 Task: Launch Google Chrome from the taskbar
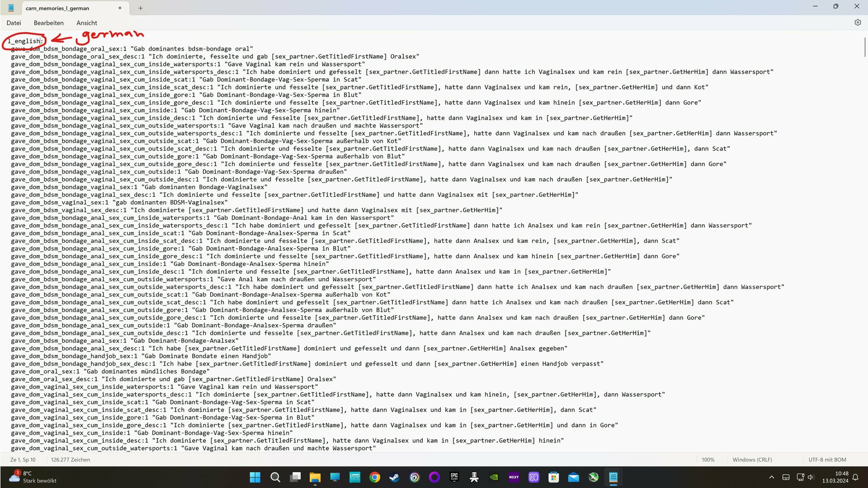click(x=374, y=477)
